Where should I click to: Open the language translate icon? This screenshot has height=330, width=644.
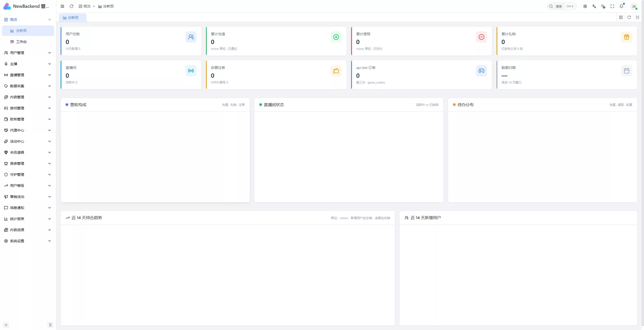tap(594, 6)
